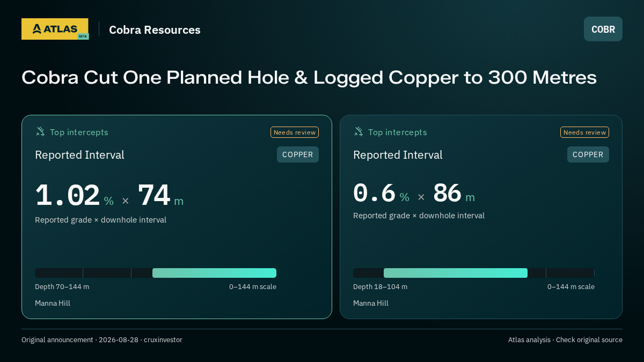The width and height of the screenshot is (644, 362).
Task: Click grade × interval caption under 1.02%
Action: [101, 220]
